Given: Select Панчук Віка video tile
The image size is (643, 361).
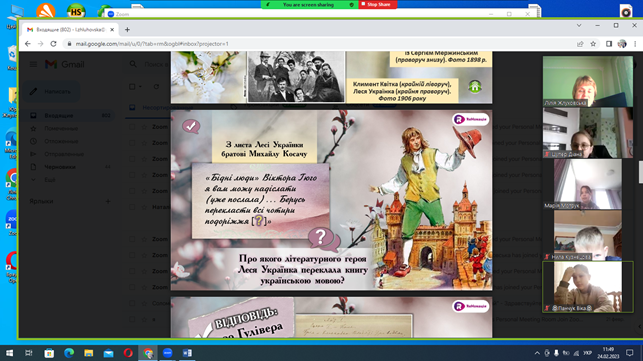Looking at the screenshot, I should [x=588, y=287].
